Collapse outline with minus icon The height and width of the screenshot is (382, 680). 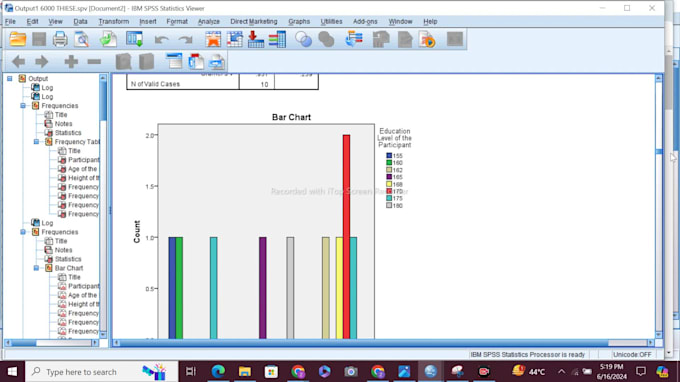tap(94, 62)
